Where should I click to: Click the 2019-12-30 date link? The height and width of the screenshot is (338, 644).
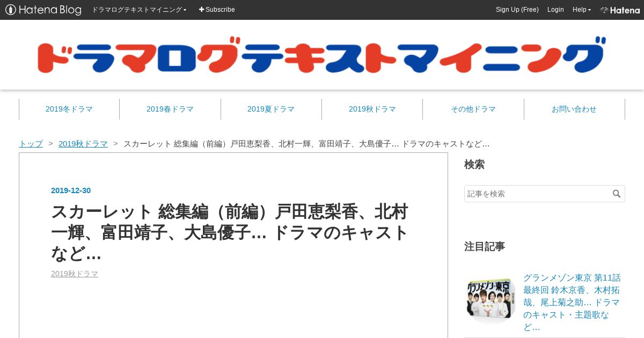coord(71,190)
